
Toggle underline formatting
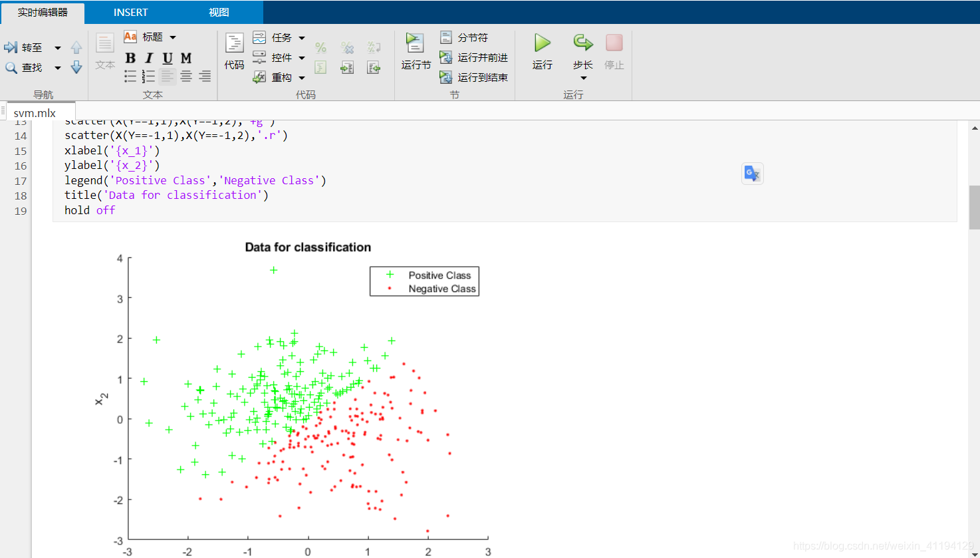coord(167,58)
